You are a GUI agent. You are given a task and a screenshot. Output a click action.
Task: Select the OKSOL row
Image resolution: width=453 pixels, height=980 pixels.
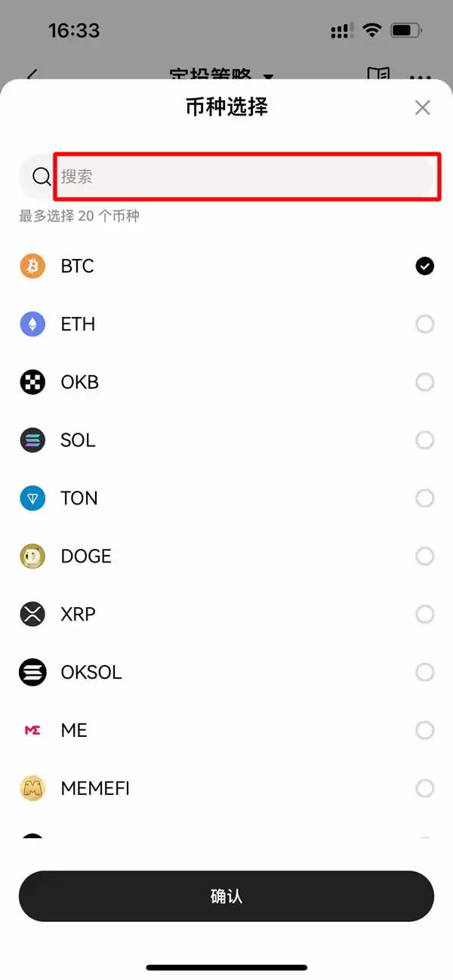click(226, 672)
